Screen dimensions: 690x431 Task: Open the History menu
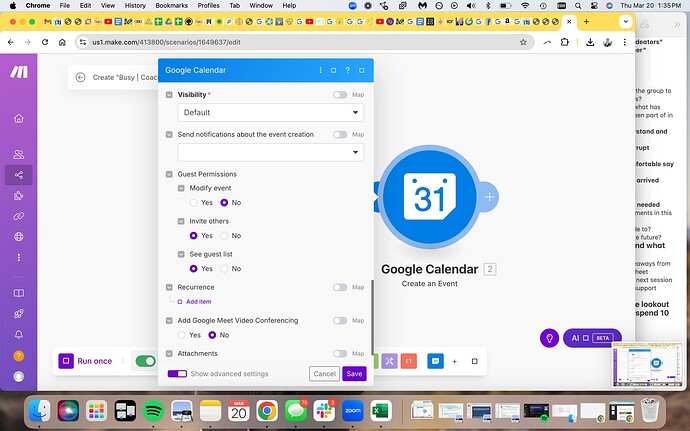(x=135, y=6)
